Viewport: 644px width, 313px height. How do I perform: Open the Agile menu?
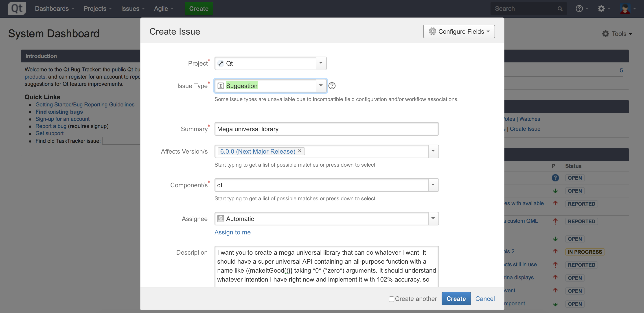(164, 9)
